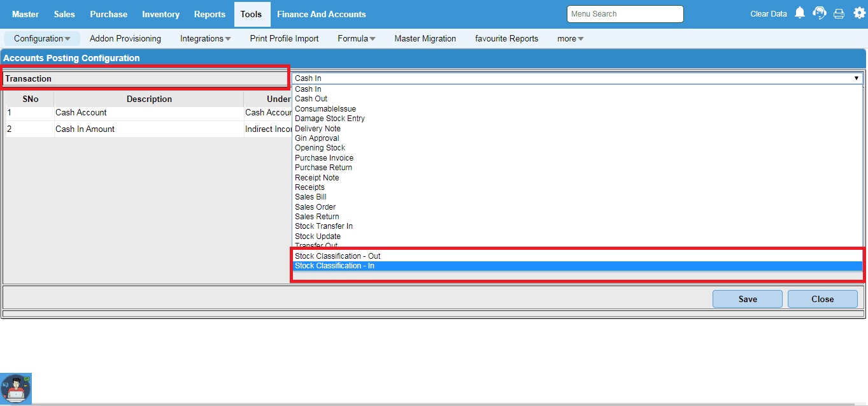Select the Tools tab
The width and height of the screenshot is (868, 406).
[252, 14]
